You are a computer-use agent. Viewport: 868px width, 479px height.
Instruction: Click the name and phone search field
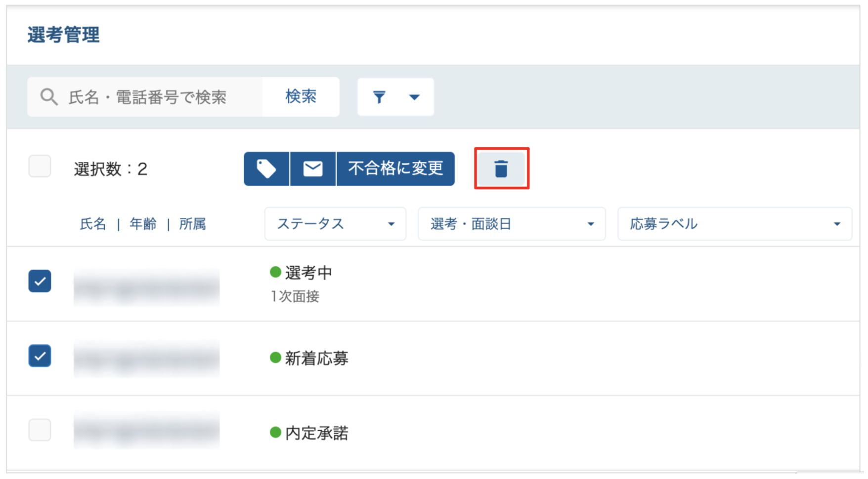click(x=145, y=97)
